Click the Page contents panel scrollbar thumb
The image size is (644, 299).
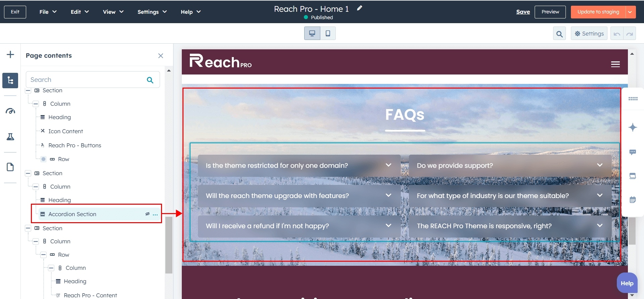pos(169,245)
